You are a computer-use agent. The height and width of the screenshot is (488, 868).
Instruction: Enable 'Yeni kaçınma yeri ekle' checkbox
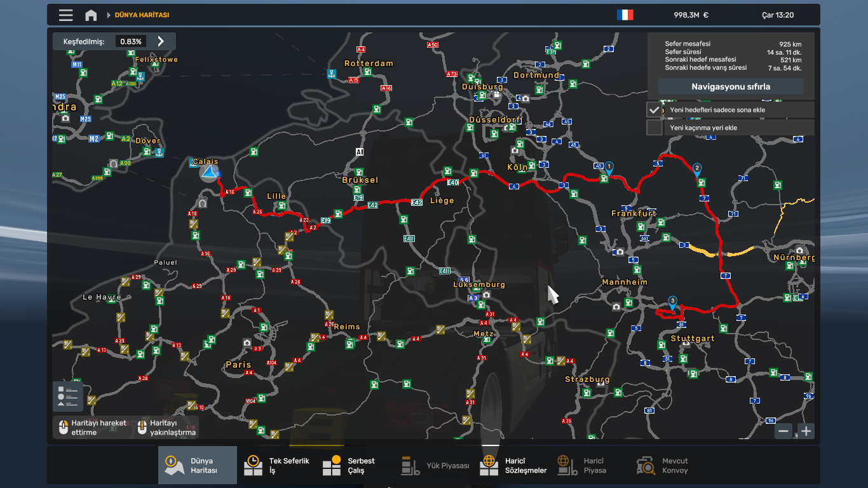coord(654,128)
